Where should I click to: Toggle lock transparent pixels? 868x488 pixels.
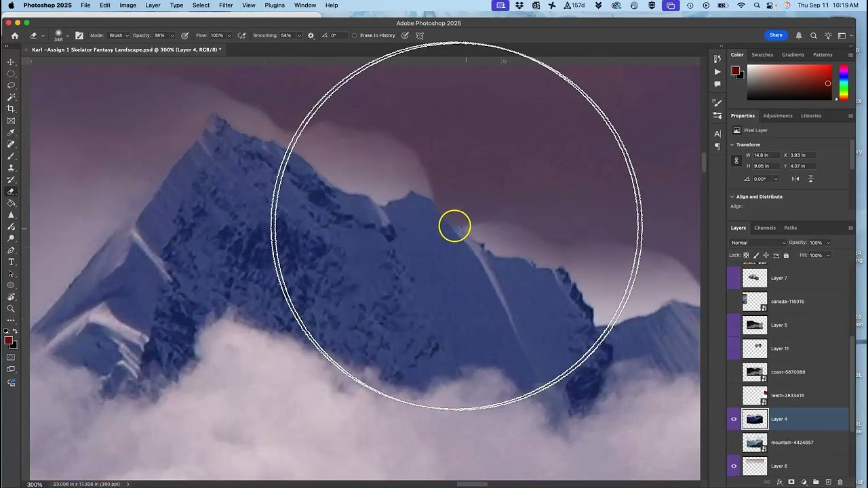point(747,256)
